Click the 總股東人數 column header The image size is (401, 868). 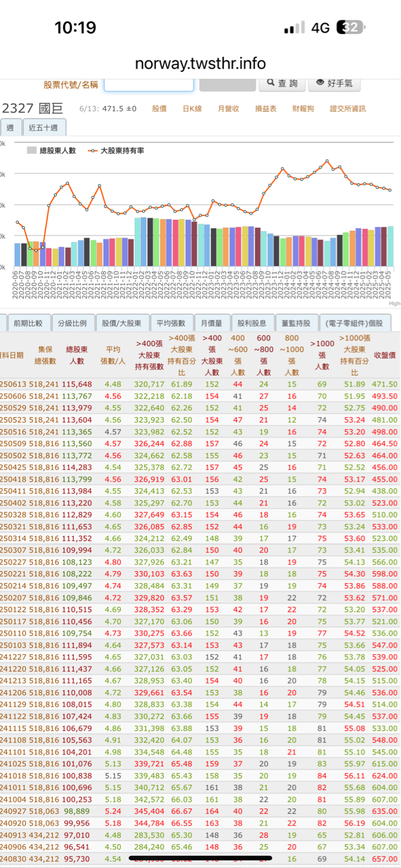77,355
